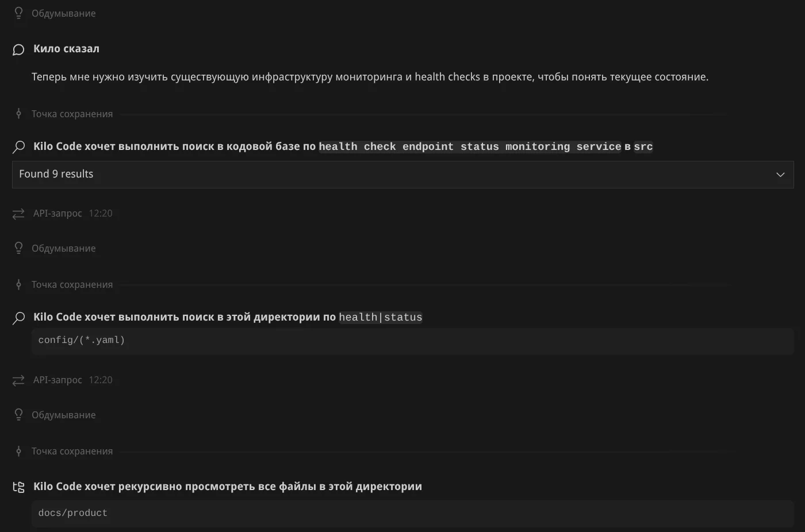Click the speech bubble icon beside "Кило сказал"
Viewport: 805px width, 532px height.
[x=18, y=49]
